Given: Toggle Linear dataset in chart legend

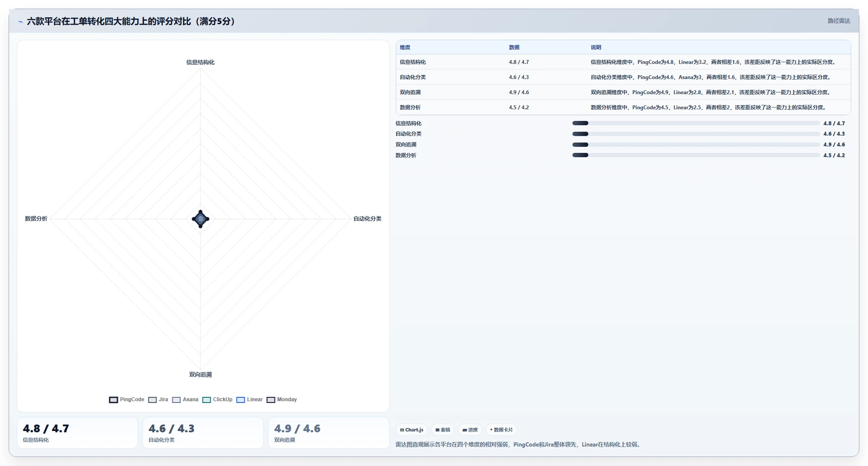Looking at the screenshot, I should 249,399.
